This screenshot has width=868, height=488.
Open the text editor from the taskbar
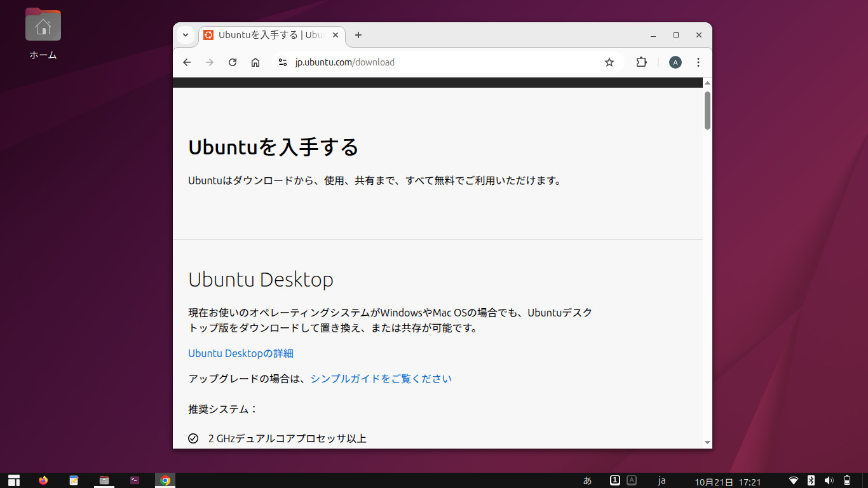click(73, 480)
